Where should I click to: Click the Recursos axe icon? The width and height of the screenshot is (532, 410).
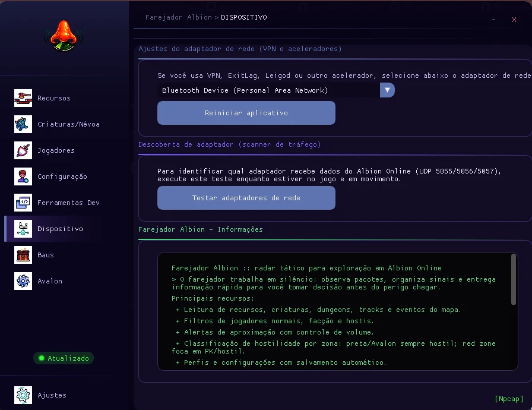(x=23, y=98)
